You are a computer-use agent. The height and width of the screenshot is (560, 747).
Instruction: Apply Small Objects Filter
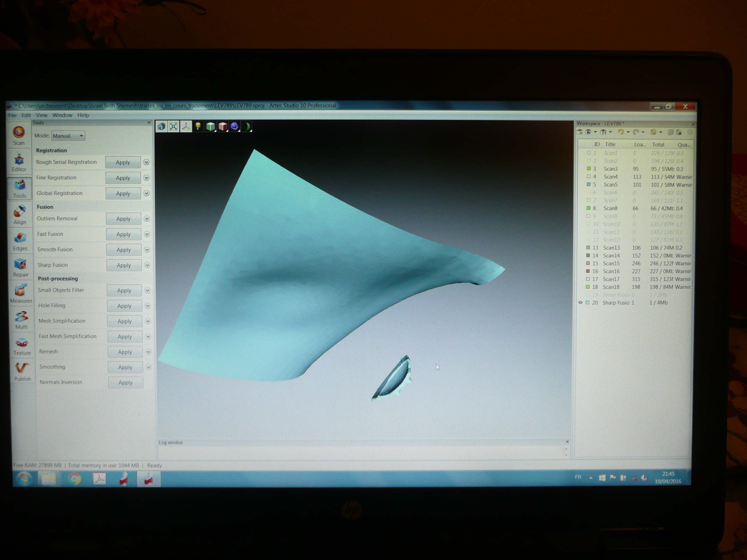point(124,290)
